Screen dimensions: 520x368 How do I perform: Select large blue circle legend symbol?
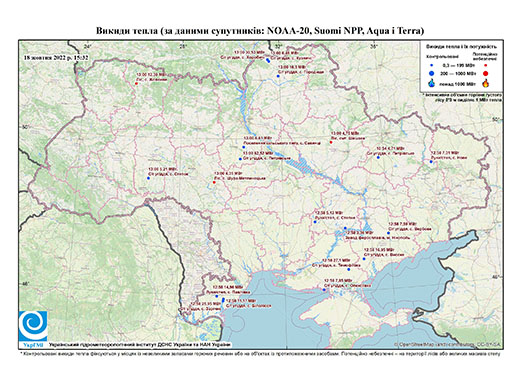point(432,73)
